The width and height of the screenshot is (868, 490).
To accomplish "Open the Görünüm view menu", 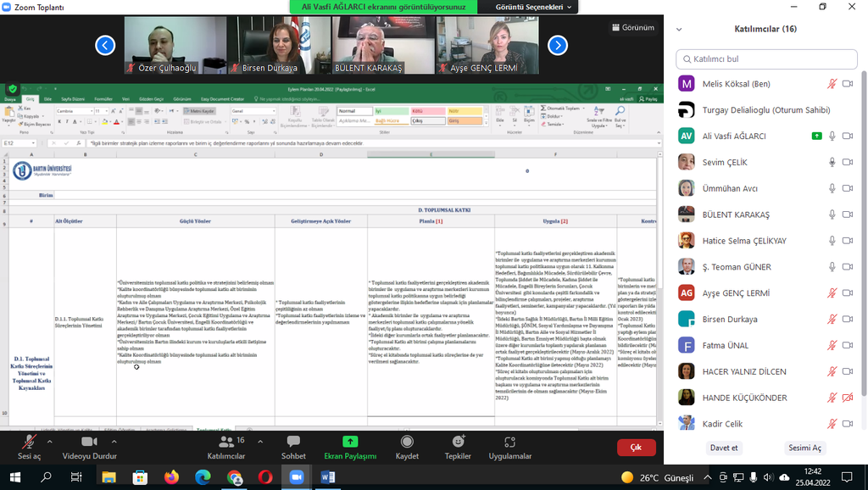I will tap(632, 27).
